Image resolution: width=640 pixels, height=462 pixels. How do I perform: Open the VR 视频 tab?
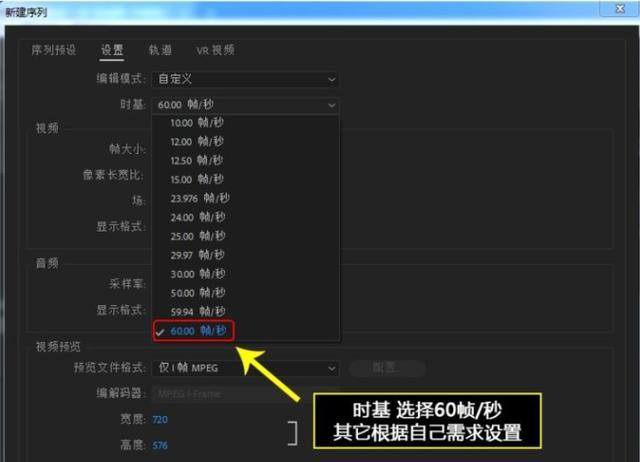[215, 50]
